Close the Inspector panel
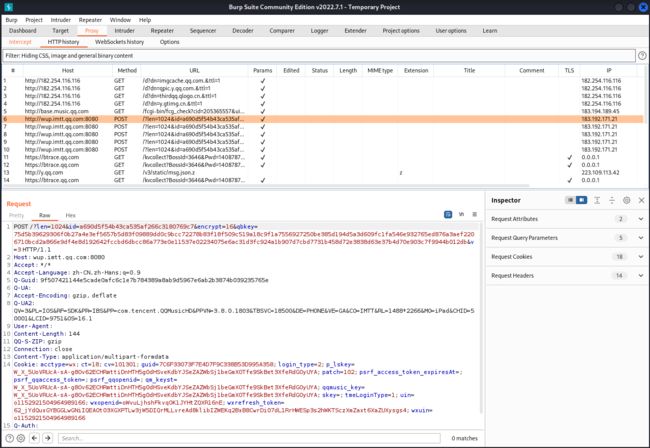This screenshot has width=650, height=448. pos(641,200)
